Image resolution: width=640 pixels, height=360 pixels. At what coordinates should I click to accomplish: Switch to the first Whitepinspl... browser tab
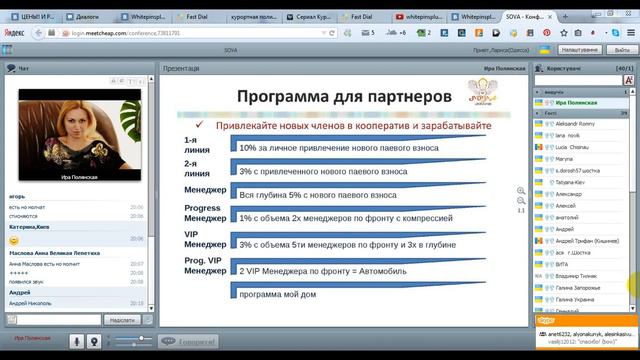pyautogui.click(x=144, y=17)
